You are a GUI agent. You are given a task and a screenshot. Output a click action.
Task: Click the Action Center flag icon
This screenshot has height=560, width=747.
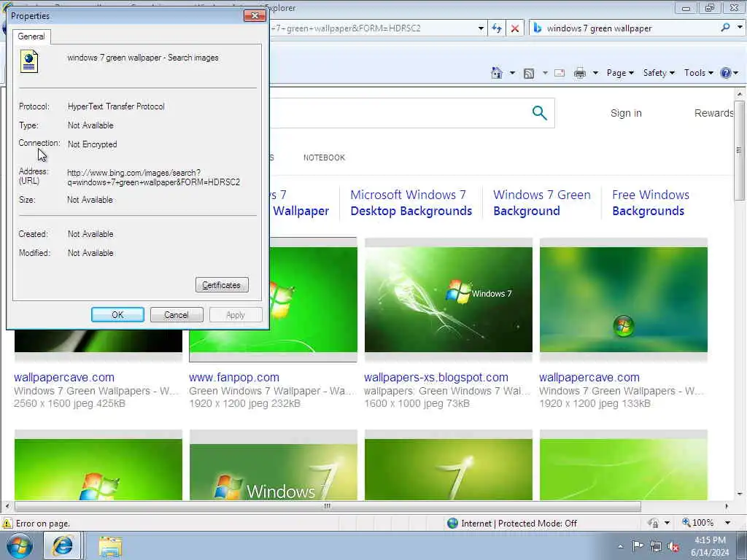[638, 546]
